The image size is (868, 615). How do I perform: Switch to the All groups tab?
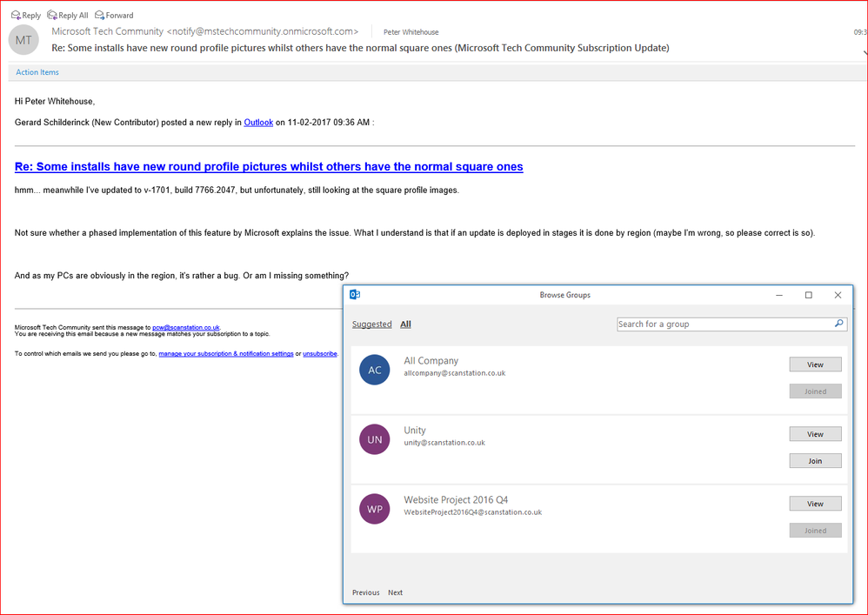tap(406, 324)
